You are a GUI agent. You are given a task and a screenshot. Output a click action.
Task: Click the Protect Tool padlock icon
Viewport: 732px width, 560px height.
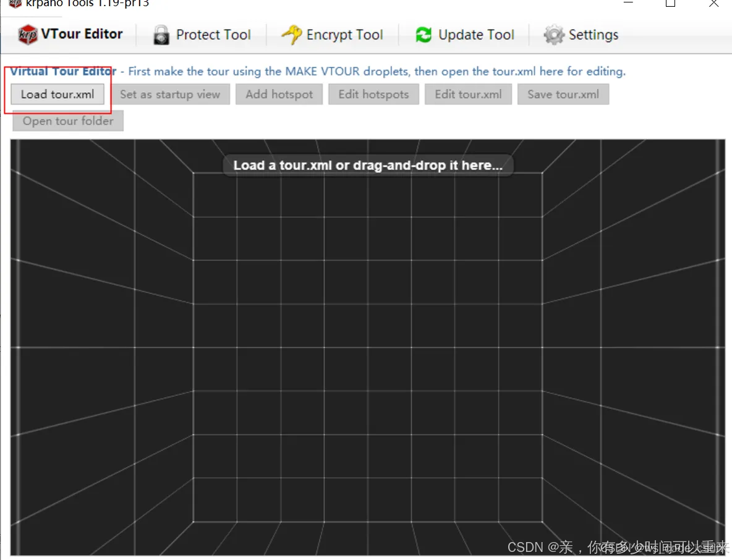point(161,35)
